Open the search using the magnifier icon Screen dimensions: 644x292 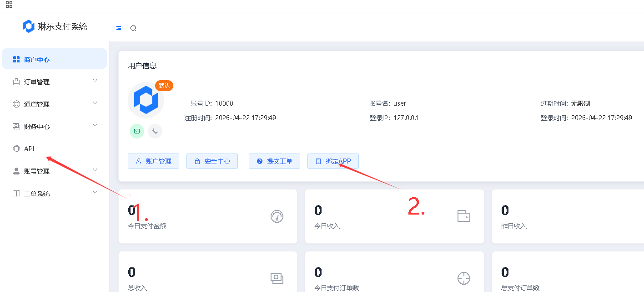point(133,28)
